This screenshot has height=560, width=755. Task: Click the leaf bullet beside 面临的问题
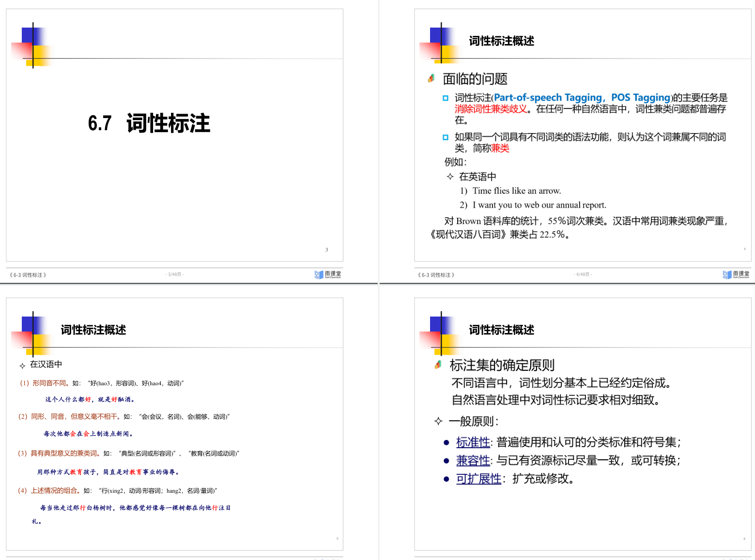click(431, 78)
